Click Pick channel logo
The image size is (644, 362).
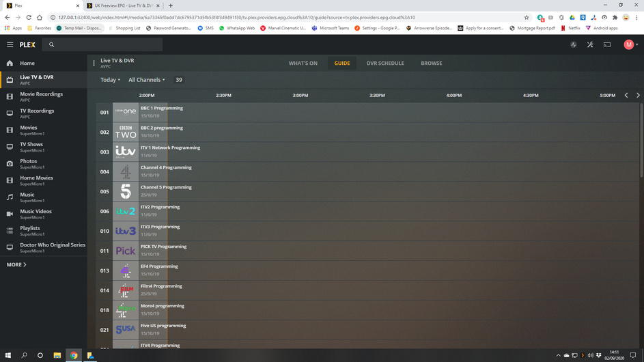(x=126, y=250)
